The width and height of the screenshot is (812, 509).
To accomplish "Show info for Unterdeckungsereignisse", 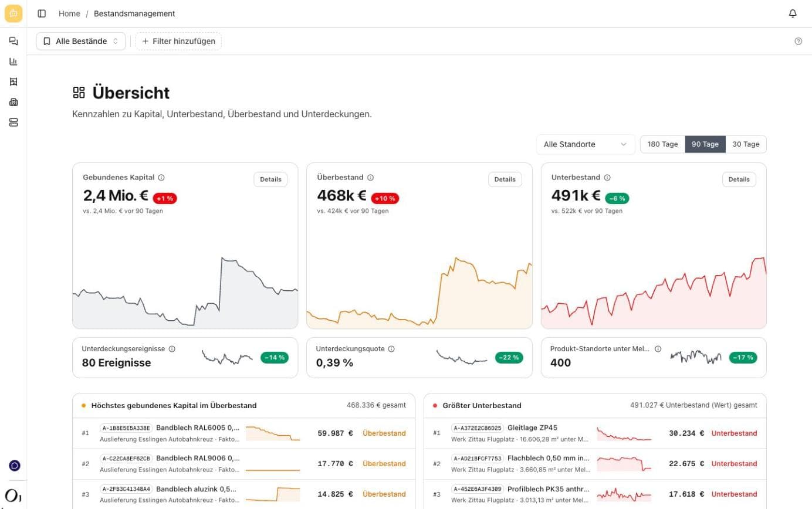I will [172, 349].
